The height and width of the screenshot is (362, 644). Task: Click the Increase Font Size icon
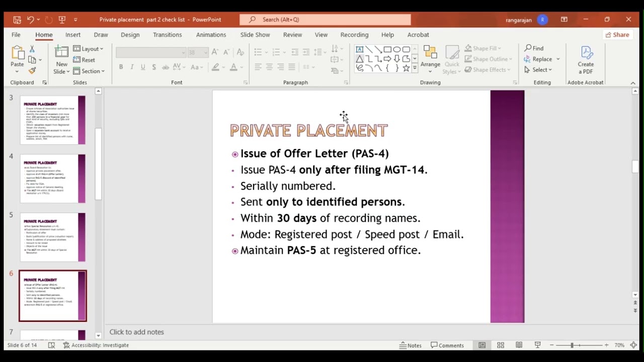tap(215, 52)
